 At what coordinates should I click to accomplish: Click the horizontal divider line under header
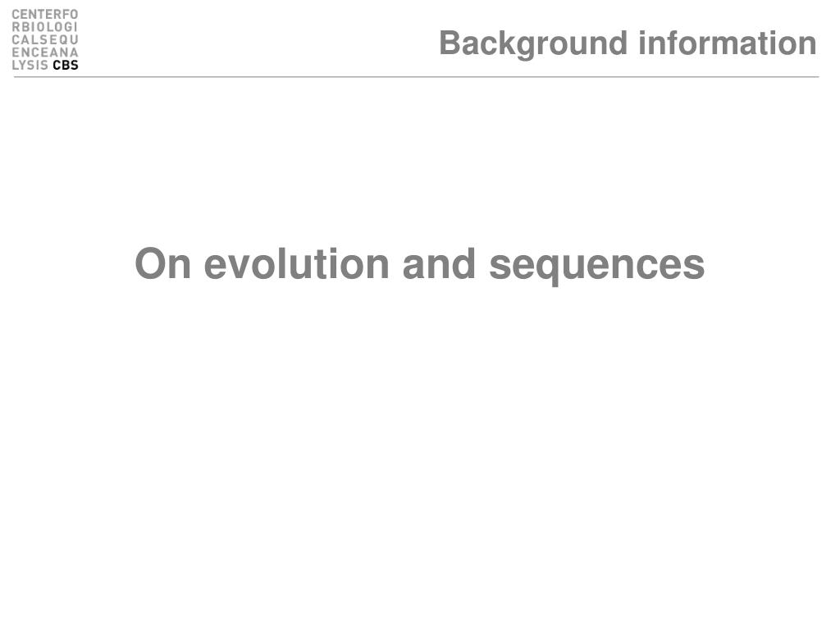[x=416, y=77]
